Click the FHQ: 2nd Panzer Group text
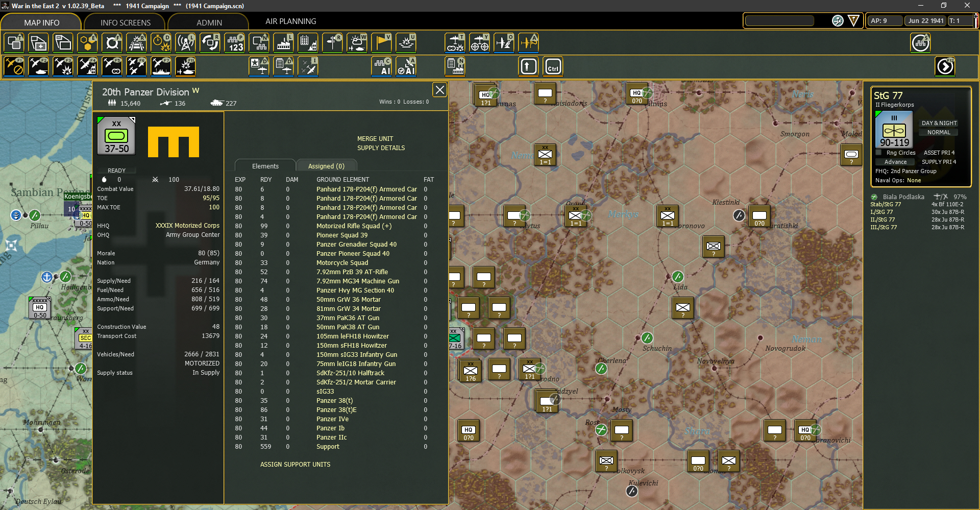The image size is (980, 510). click(x=906, y=171)
